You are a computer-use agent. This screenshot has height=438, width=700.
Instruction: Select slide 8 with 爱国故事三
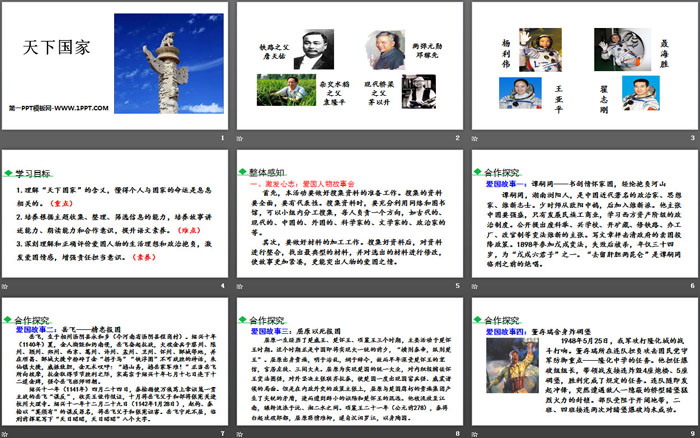[x=350, y=361]
